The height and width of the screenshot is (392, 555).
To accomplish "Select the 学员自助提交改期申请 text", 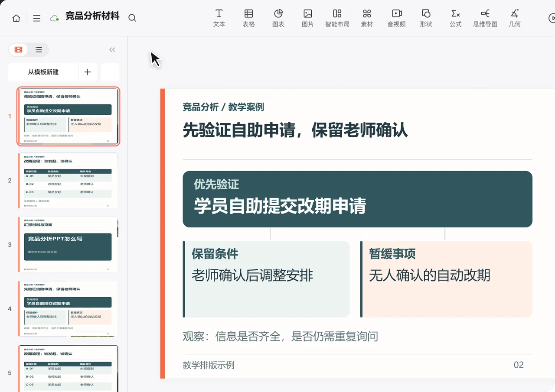I will coord(280,206).
